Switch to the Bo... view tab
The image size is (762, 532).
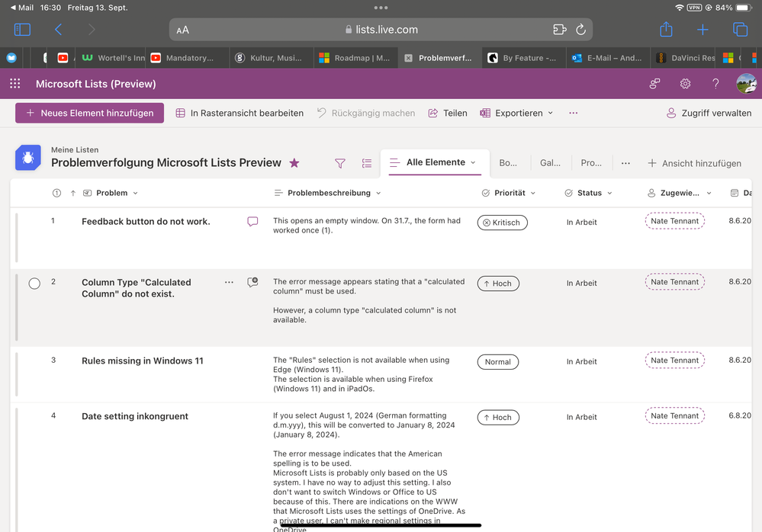(x=508, y=163)
